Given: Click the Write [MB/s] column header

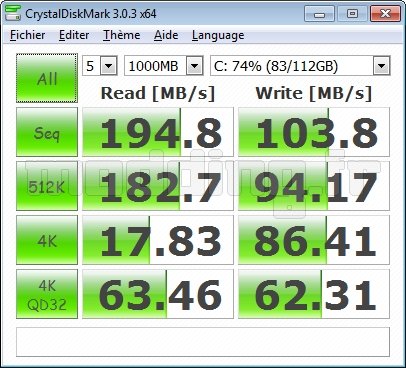Looking at the screenshot, I should [x=314, y=93].
